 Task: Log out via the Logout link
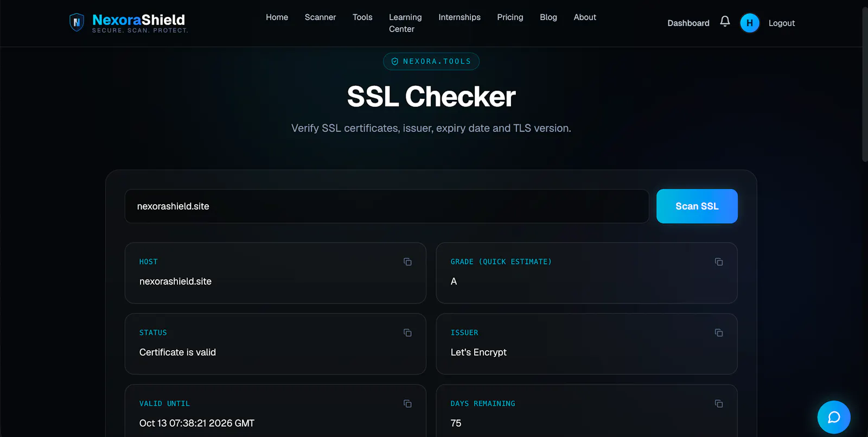click(x=782, y=23)
